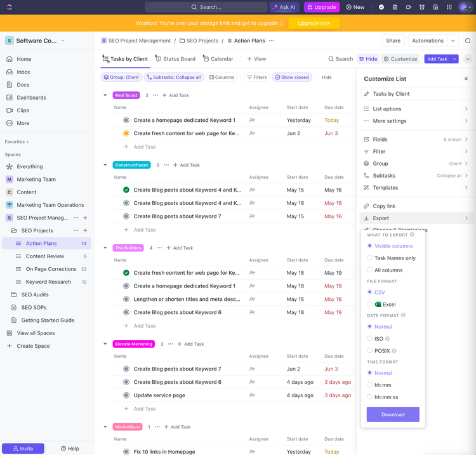This screenshot has width=476, height=455.
Task: Choose CSV file format
Action: [x=376, y=293]
